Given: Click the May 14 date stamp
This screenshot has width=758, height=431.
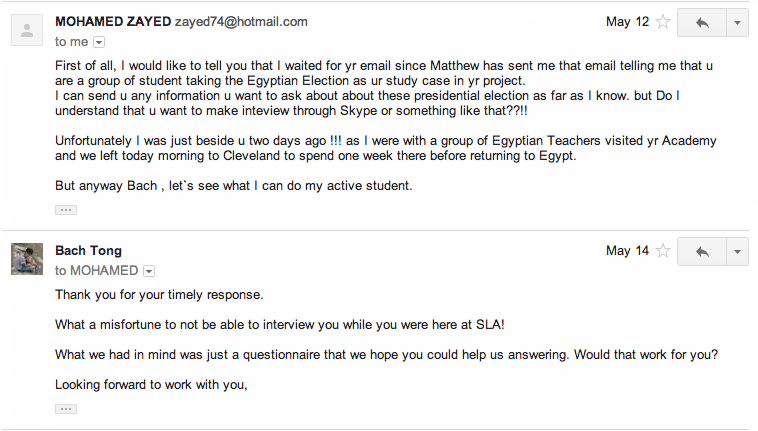Looking at the screenshot, I should click(627, 250).
